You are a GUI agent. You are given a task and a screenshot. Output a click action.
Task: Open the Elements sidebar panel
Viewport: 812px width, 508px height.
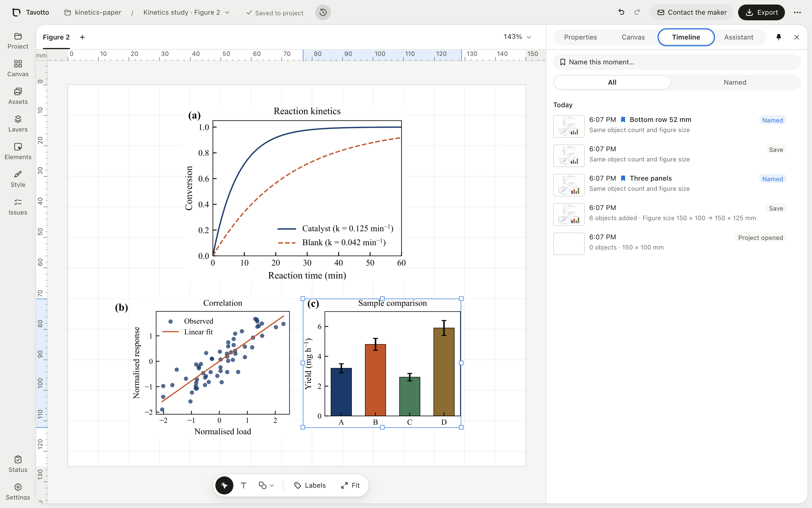pos(18,152)
